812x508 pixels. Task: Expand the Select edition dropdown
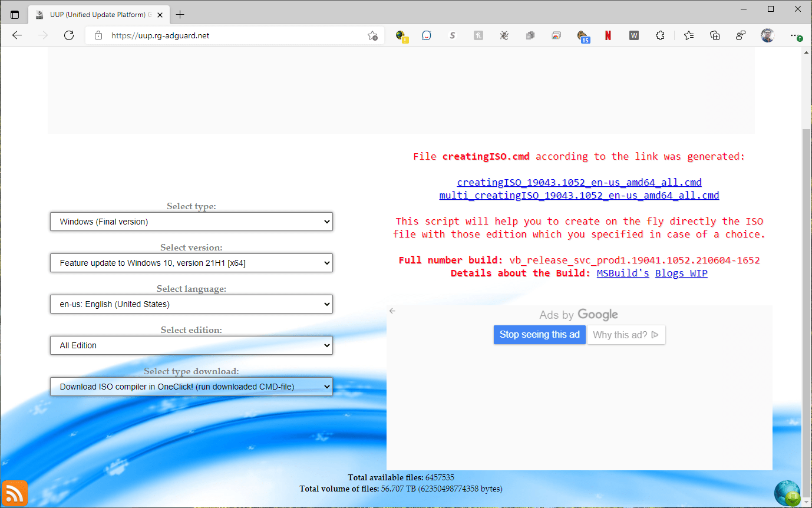(x=192, y=345)
